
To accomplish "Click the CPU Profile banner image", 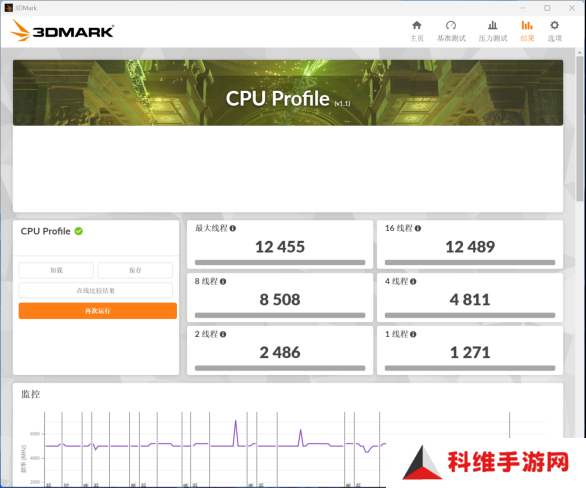I will pos(288,93).
